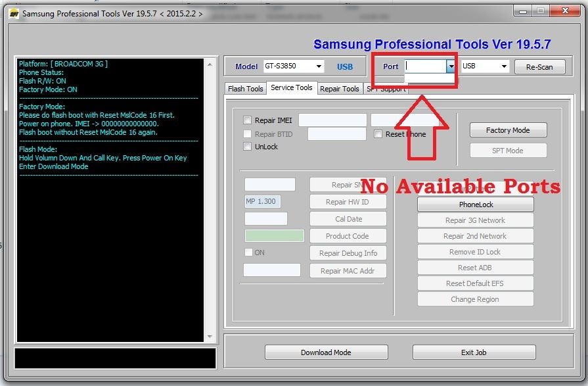588x386 pixels.
Task: Click the Exit Job button
Action: pyautogui.click(x=474, y=352)
